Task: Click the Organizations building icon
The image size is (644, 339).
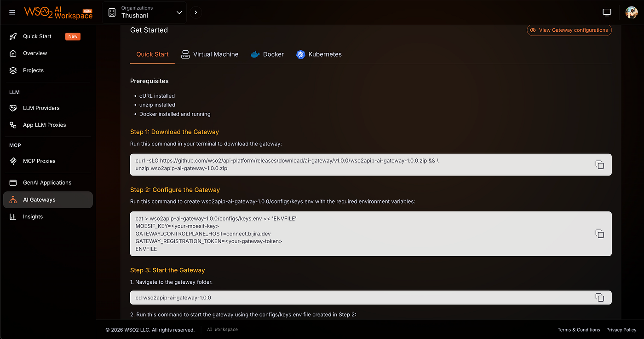Action: point(112,12)
